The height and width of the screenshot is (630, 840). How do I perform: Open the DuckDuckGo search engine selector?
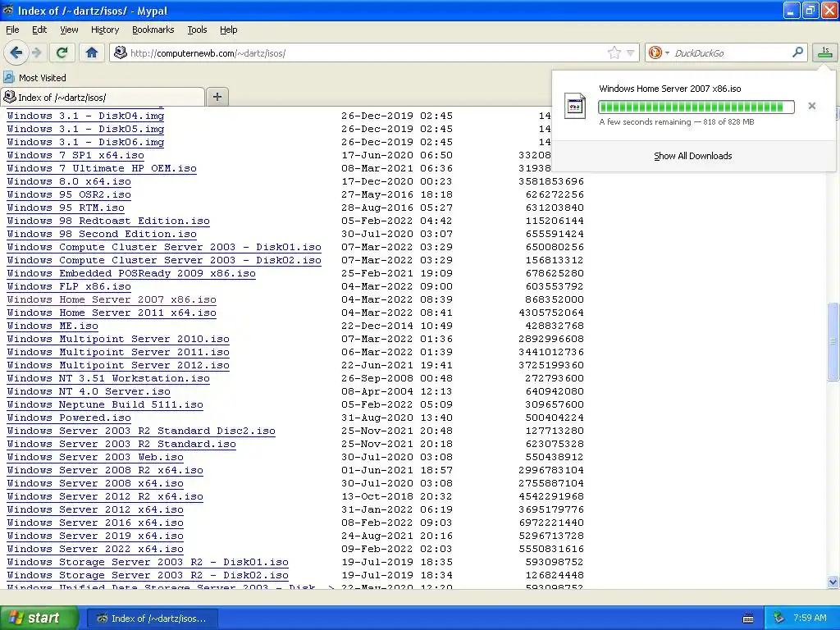click(x=659, y=52)
